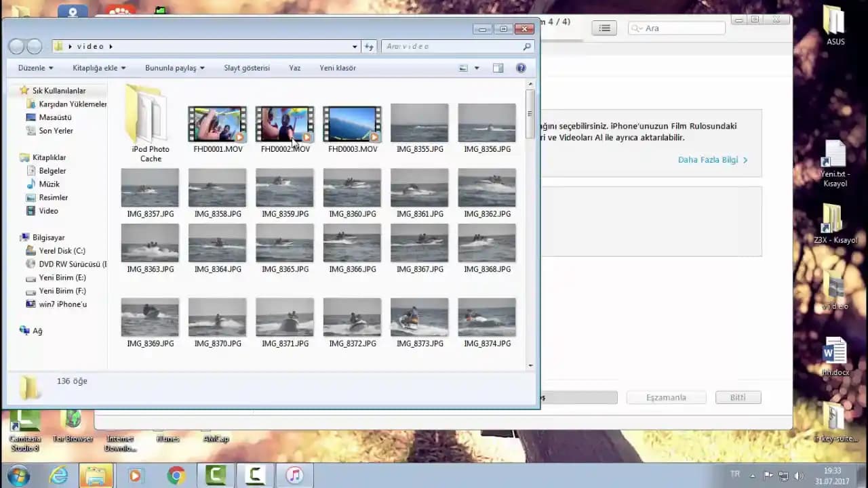Open Google Chrome from the taskbar

click(175, 474)
